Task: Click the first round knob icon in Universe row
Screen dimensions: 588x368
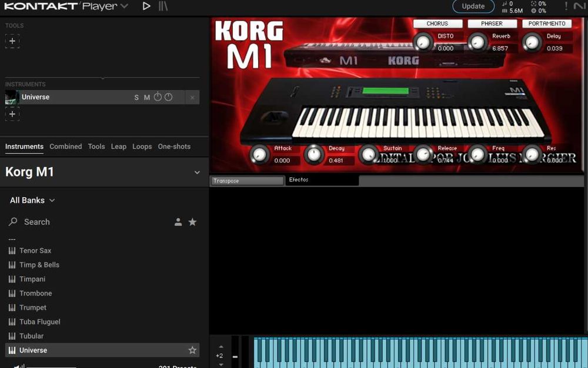Action: point(158,97)
